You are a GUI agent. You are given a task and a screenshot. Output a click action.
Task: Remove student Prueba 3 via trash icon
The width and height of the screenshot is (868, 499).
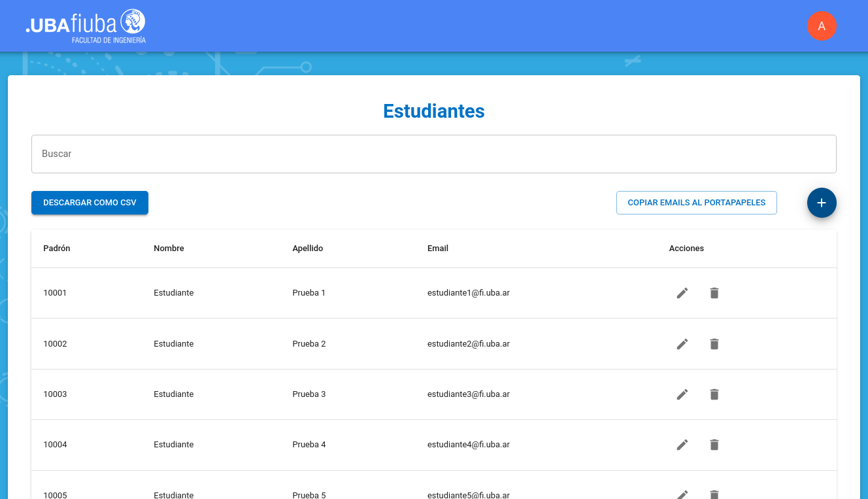pos(714,394)
